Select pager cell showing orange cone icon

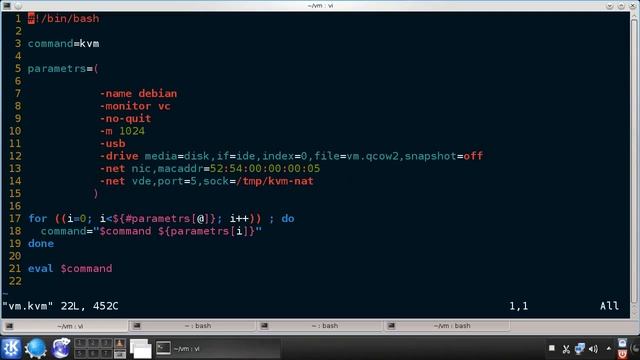click(120, 343)
